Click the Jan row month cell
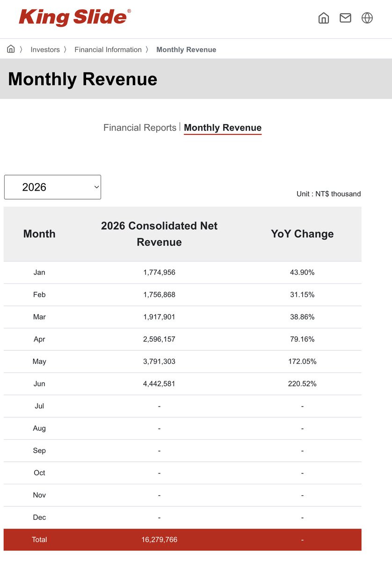 click(x=39, y=273)
